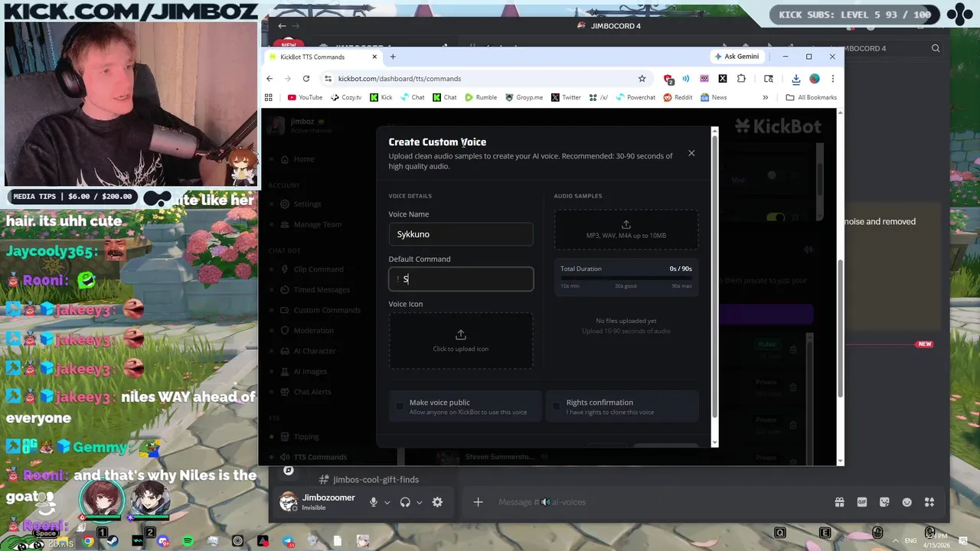This screenshot has height=551, width=980.
Task: Open the Discord gift icon
Action: (839, 502)
